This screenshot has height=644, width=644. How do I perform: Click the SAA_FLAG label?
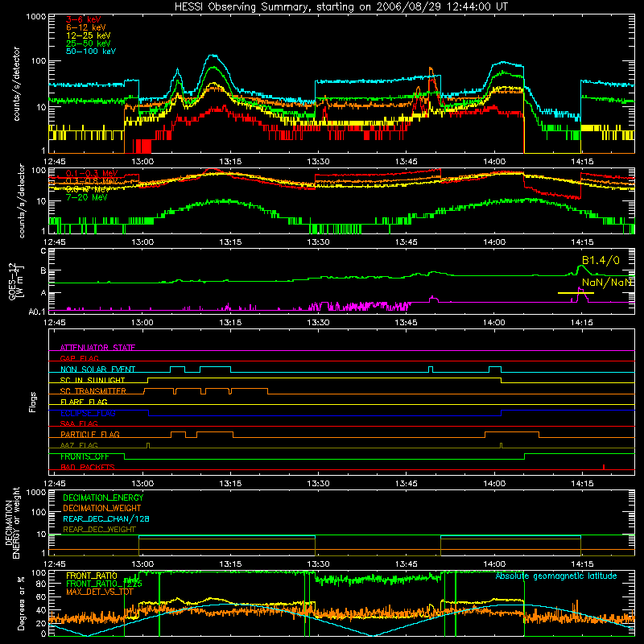tap(79, 423)
